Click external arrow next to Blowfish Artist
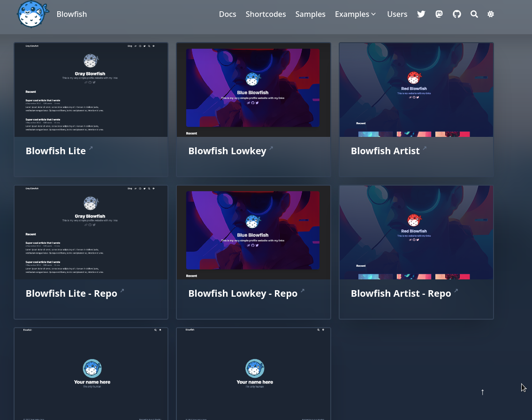532x420 pixels. click(425, 148)
